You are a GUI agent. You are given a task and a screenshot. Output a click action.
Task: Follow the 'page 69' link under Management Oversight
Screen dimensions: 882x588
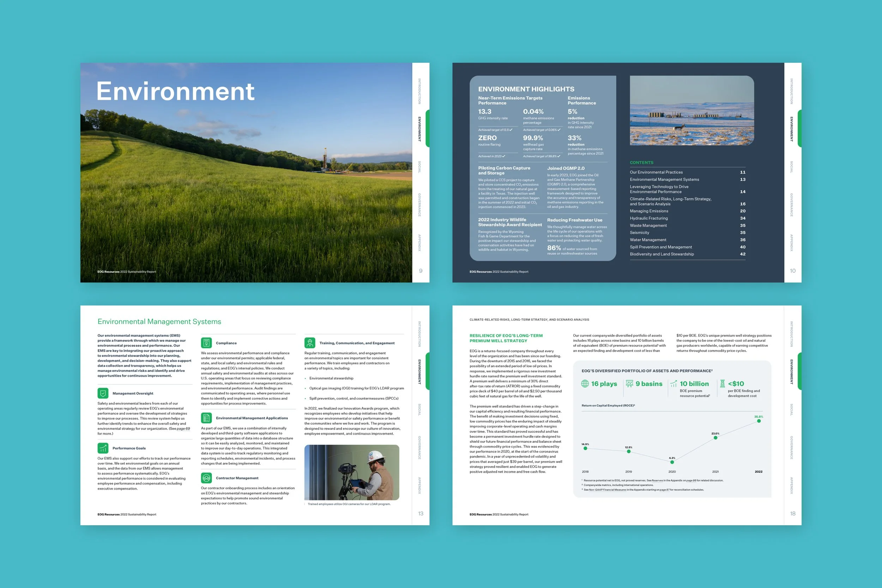pyautogui.click(x=183, y=429)
